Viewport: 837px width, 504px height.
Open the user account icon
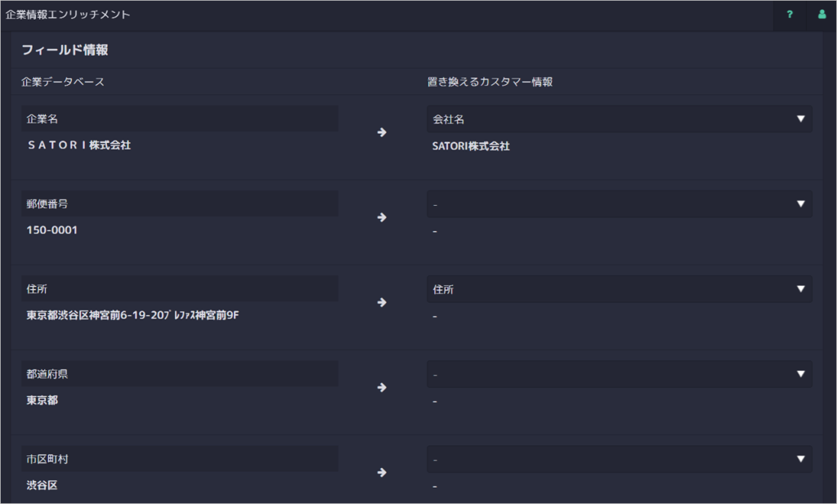(x=821, y=15)
